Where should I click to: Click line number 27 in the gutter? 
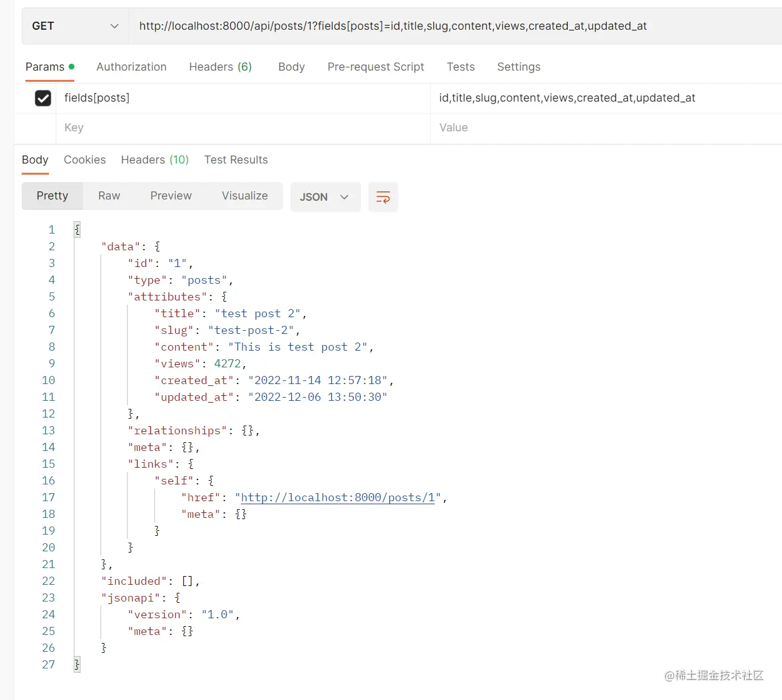click(x=48, y=665)
